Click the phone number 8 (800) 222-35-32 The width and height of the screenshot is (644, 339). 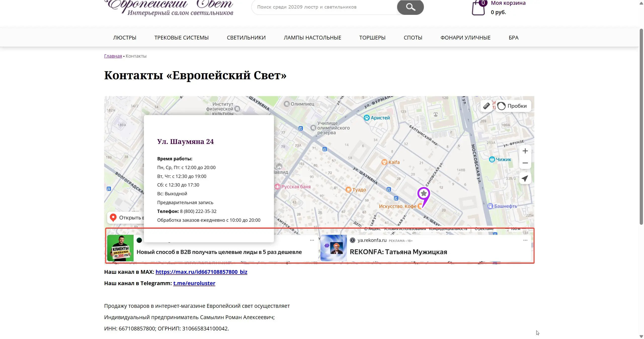(198, 211)
